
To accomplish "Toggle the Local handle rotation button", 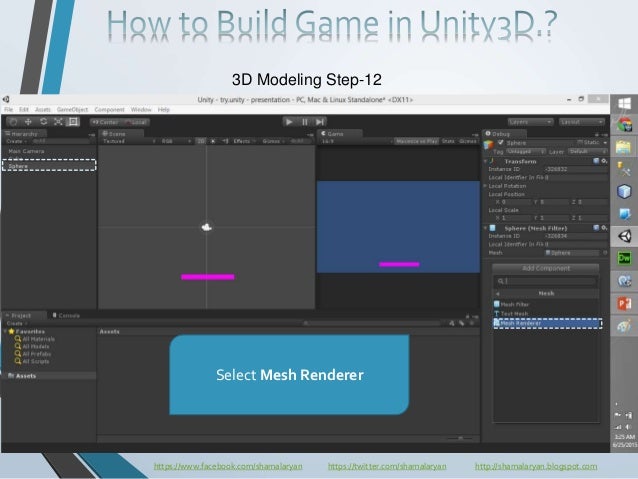I will point(135,122).
